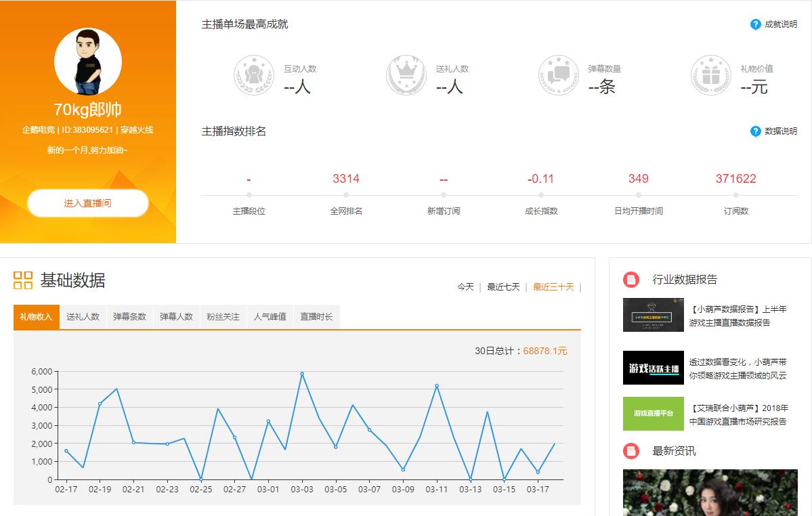Open the 小葫芦数据报告 article link
Image resolution: width=812 pixels, height=516 pixels.
click(738, 316)
